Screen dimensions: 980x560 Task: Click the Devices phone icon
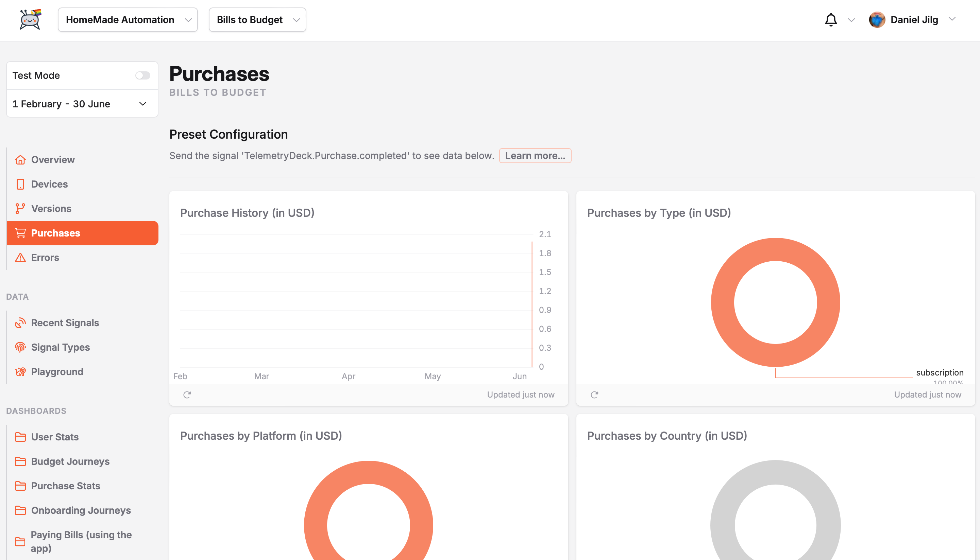tap(20, 184)
